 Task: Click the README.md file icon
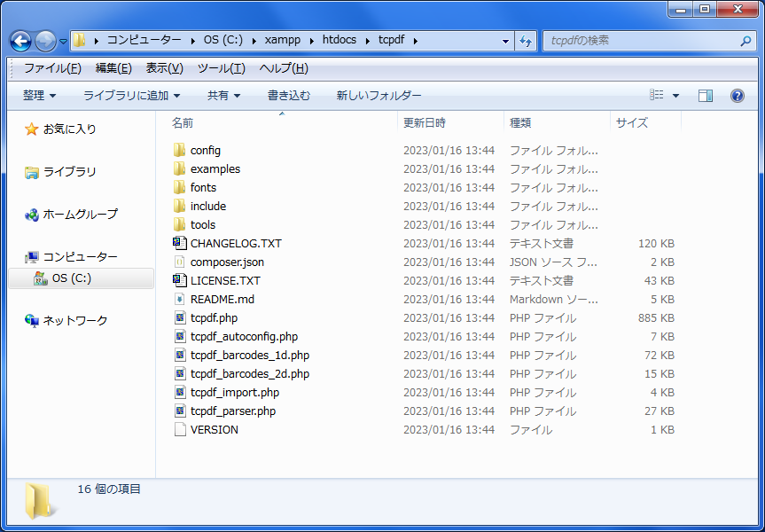[180, 299]
